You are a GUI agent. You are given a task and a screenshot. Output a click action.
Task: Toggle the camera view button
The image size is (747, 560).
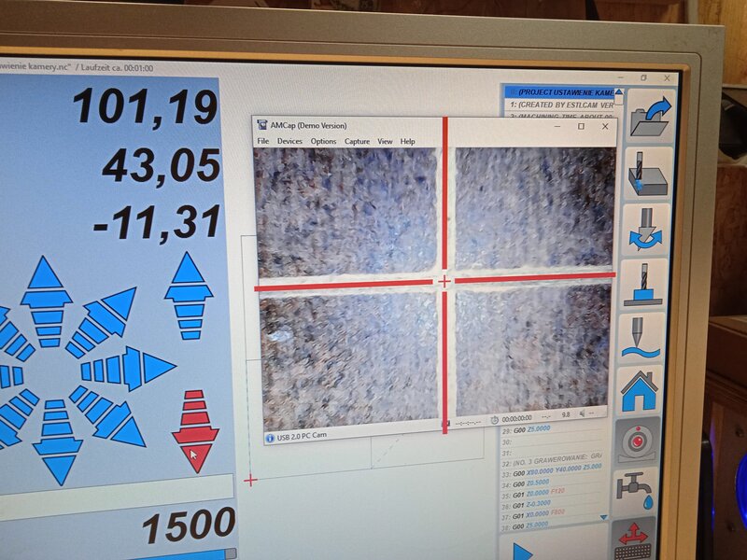point(637,442)
